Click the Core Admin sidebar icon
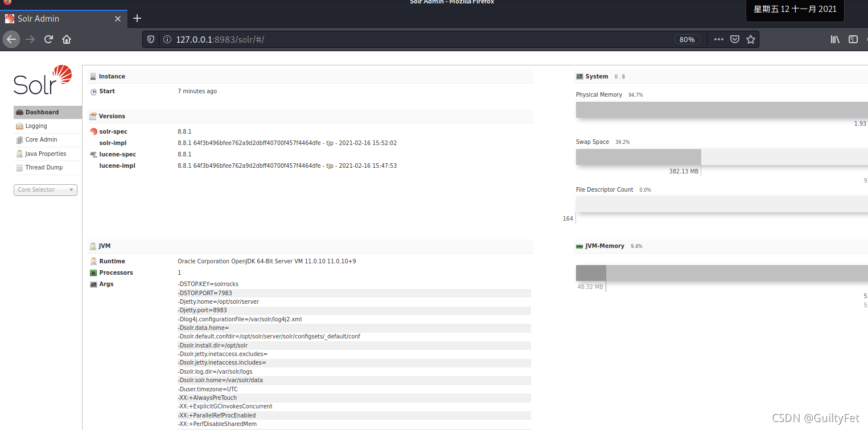 20,140
